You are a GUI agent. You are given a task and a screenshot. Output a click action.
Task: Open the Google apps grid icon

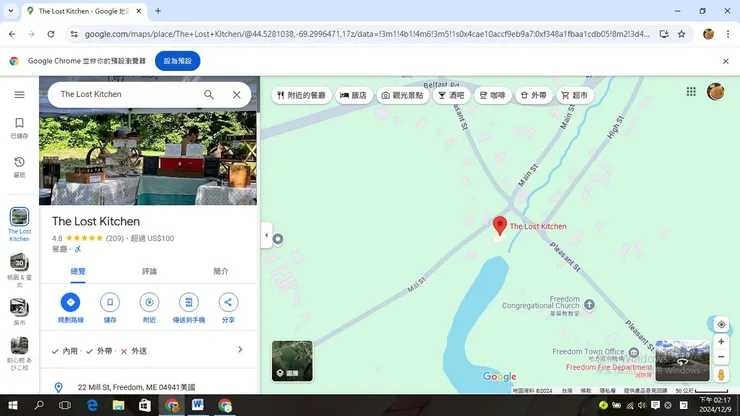[691, 92]
